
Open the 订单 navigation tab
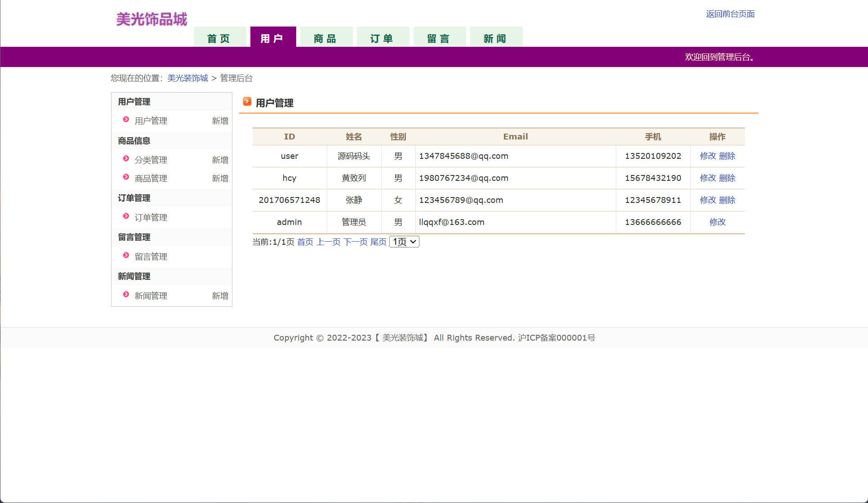[382, 38]
